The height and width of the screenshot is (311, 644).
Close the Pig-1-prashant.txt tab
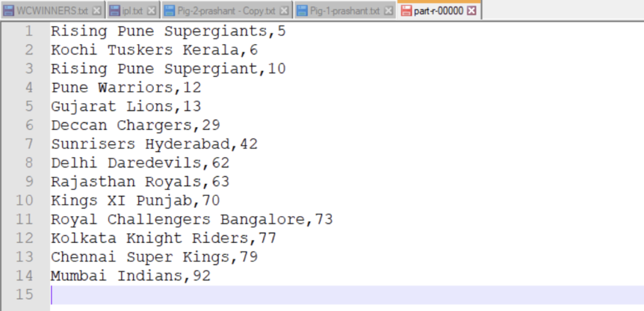coord(388,11)
